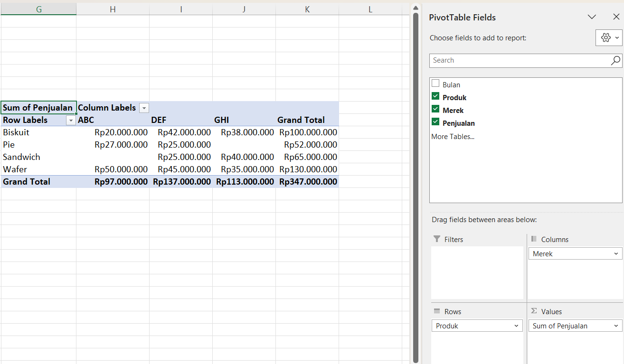Image resolution: width=624 pixels, height=364 pixels.
Task: Click the Merek field name in list
Action: 453,111
